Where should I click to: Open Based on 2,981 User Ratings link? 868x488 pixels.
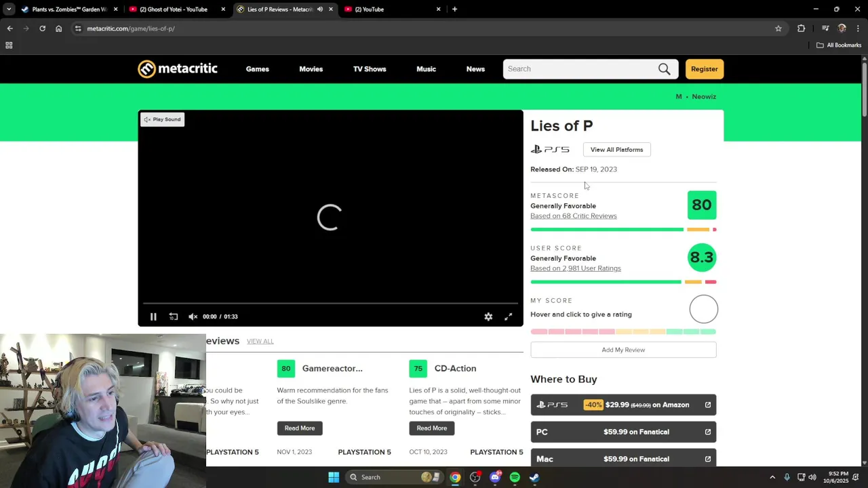click(x=575, y=268)
